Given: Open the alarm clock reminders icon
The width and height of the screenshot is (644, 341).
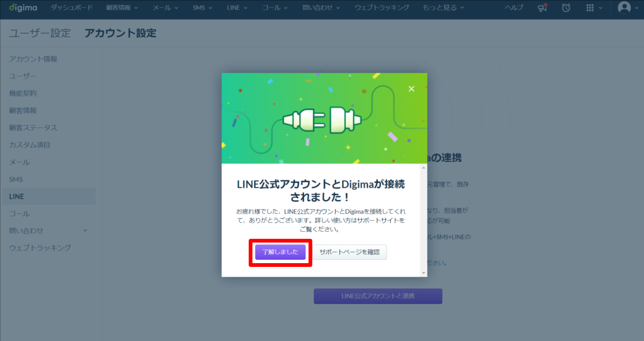Looking at the screenshot, I should [x=566, y=7].
